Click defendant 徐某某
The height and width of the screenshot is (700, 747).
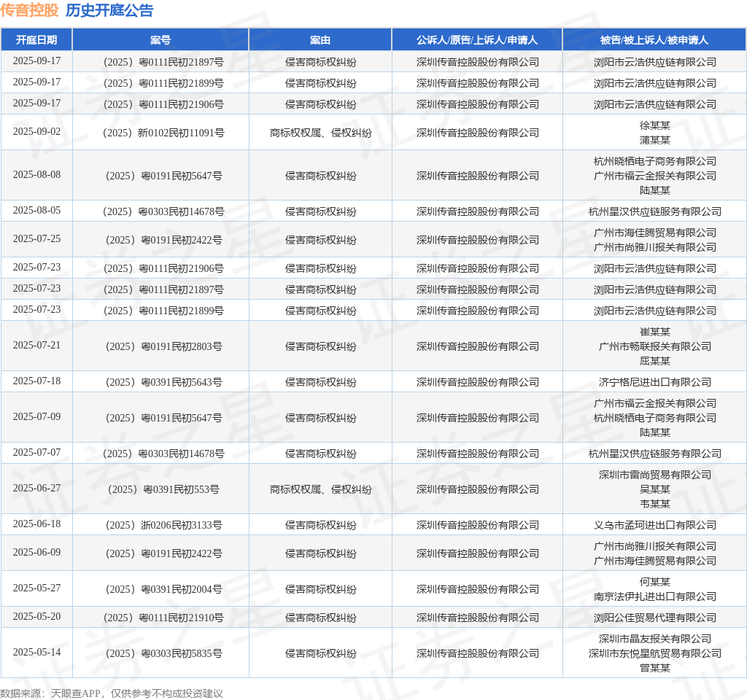(655, 125)
